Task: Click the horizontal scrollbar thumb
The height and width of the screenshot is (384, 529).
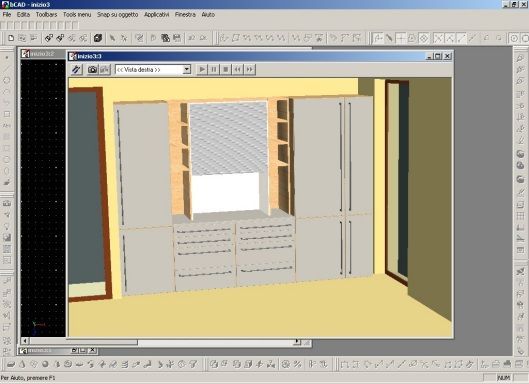Action: pos(83,342)
